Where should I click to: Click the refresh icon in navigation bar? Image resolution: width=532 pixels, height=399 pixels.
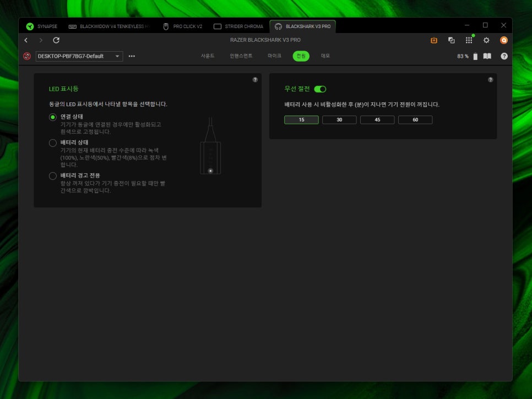click(x=56, y=40)
